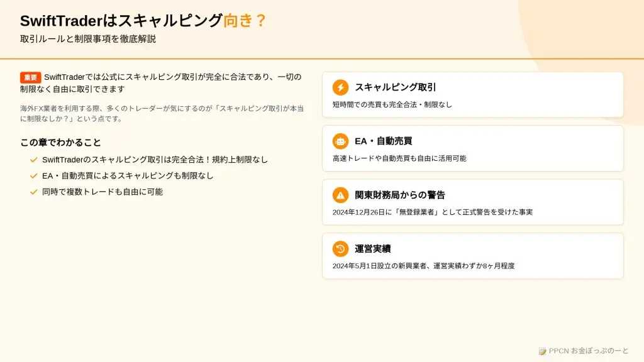644x362 pixels.
Task: Click checkmark beside 完全合法！規約上制限なし item
Action: tap(34, 160)
